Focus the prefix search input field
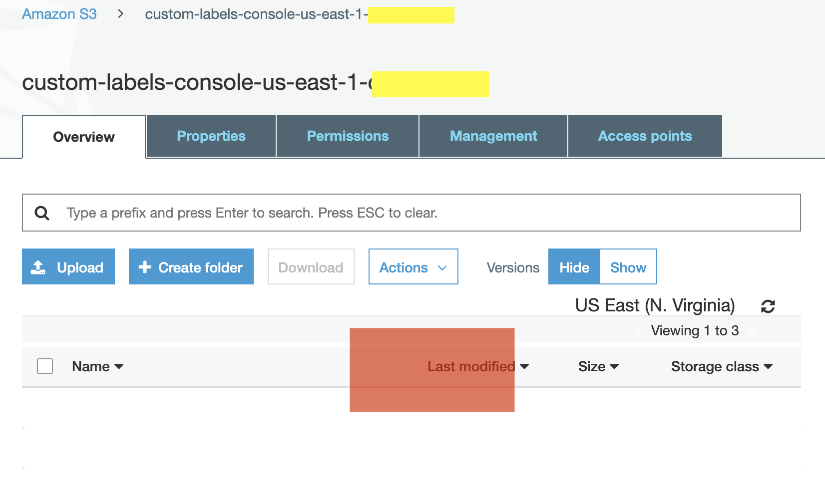Image resolution: width=825 pixels, height=504 pixels. click(x=412, y=213)
